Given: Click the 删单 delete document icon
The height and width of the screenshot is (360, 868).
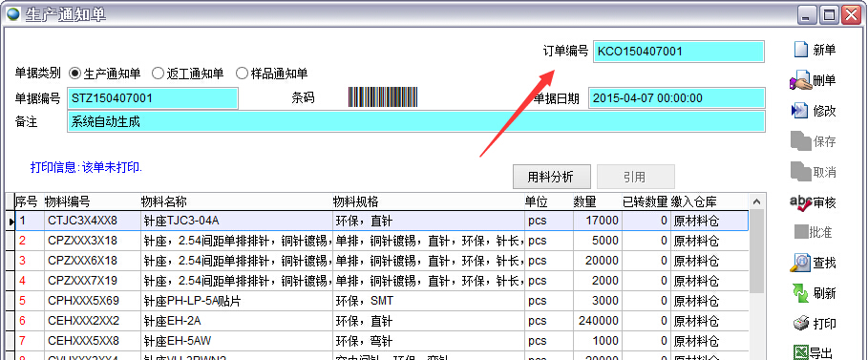Looking at the screenshot, I should point(800,81).
